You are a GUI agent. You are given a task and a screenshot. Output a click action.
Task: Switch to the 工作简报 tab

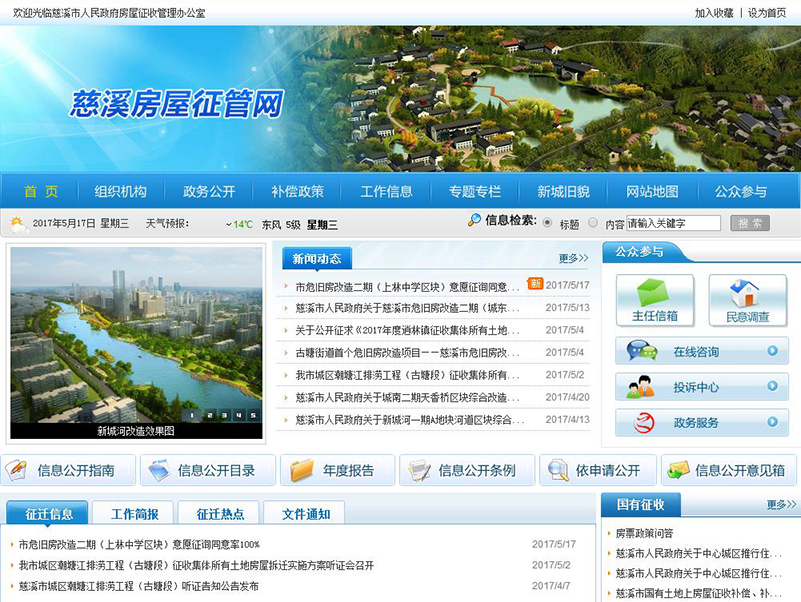[135, 514]
